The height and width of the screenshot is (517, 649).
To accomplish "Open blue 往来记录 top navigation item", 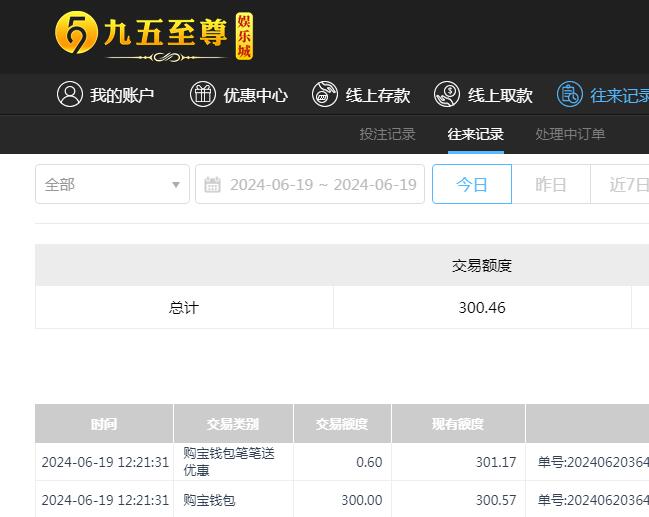I will pos(603,94).
